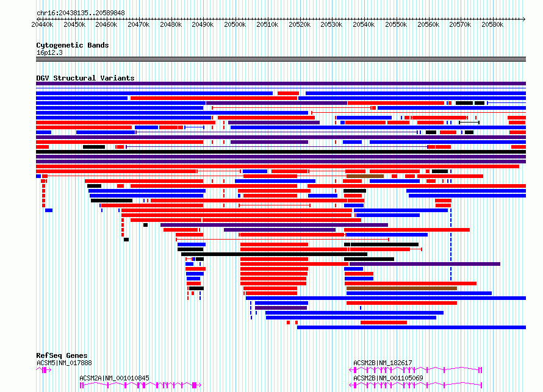
Task: Click the 20490k ruler tick label
Action: pyautogui.click(x=203, y=24)
